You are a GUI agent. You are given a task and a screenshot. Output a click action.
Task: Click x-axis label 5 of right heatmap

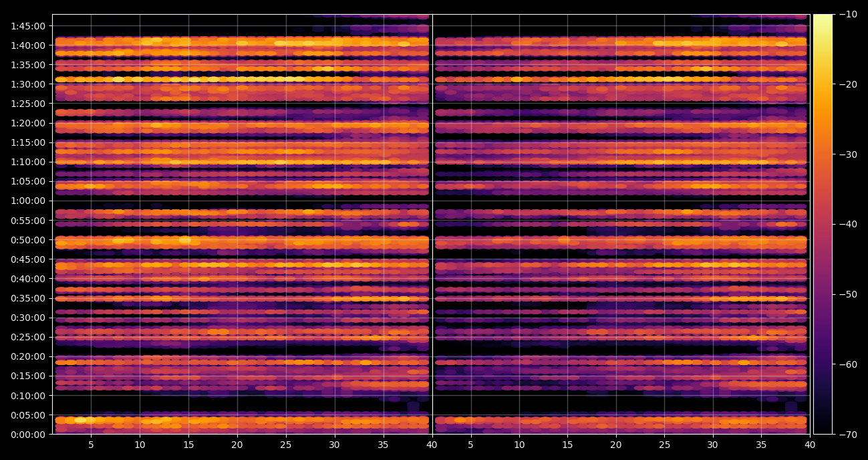pyautogui.click(x=470, y=445)
